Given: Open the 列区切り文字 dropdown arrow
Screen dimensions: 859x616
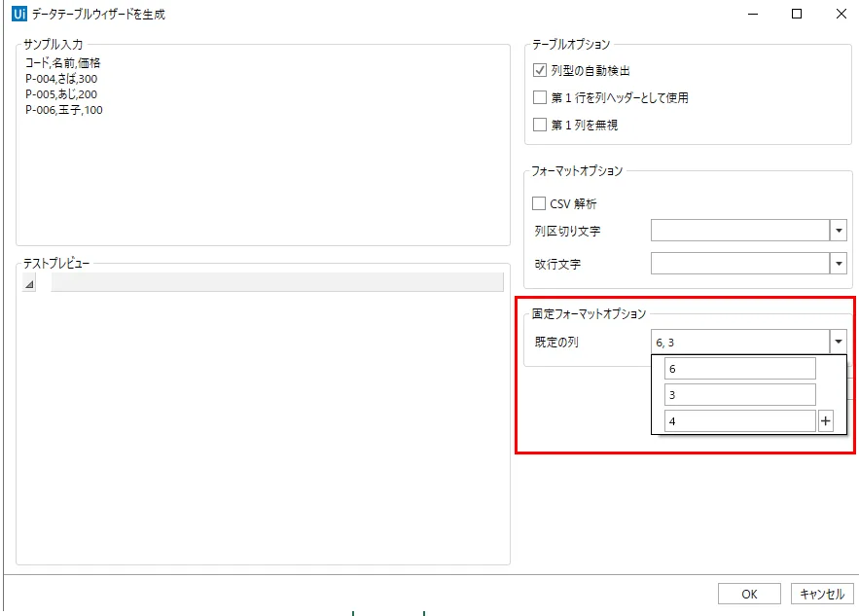Looking at the screenshot, I should tap(838, 231).
